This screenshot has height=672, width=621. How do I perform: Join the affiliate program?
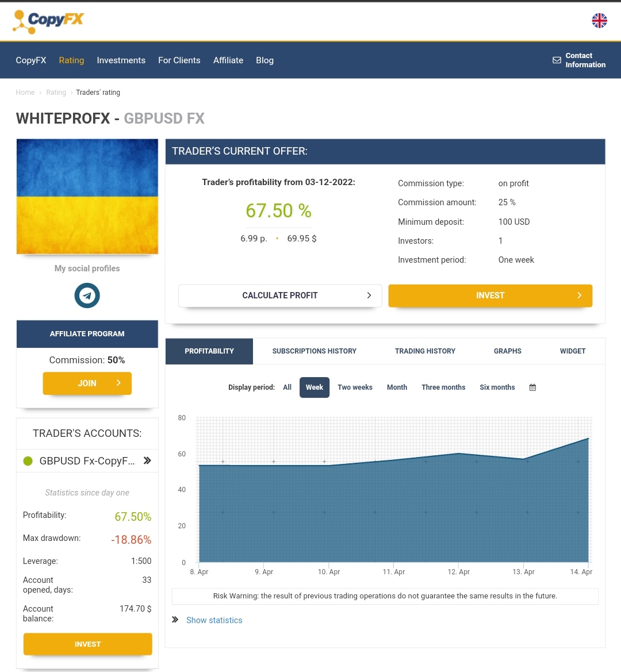(x=87, y=383)
